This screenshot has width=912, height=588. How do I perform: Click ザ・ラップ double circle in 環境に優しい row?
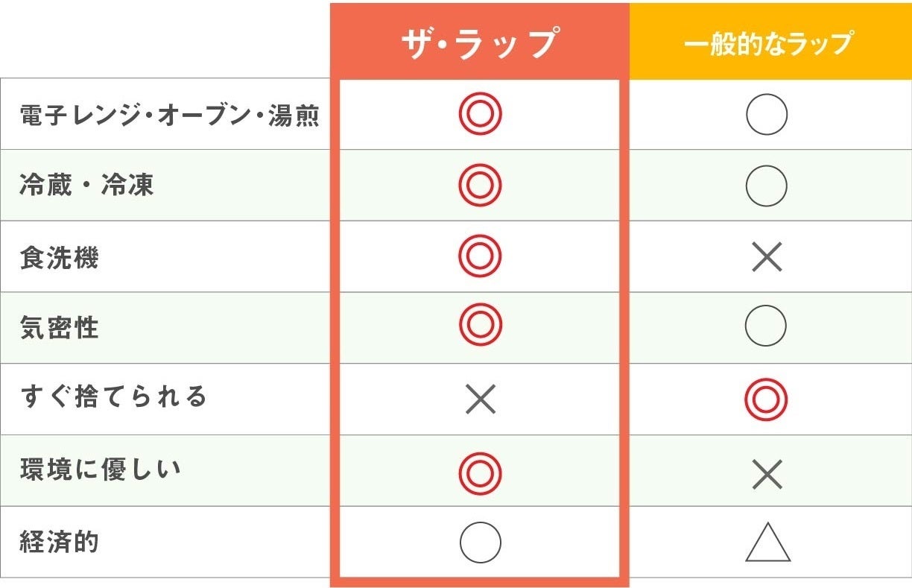tap(480, 473)
